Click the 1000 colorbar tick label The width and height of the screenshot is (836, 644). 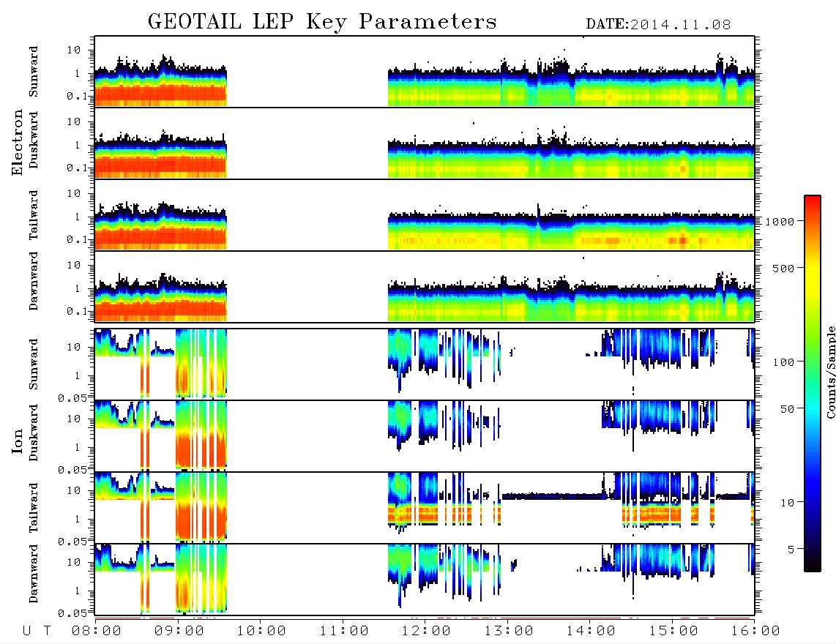[780, 221]
